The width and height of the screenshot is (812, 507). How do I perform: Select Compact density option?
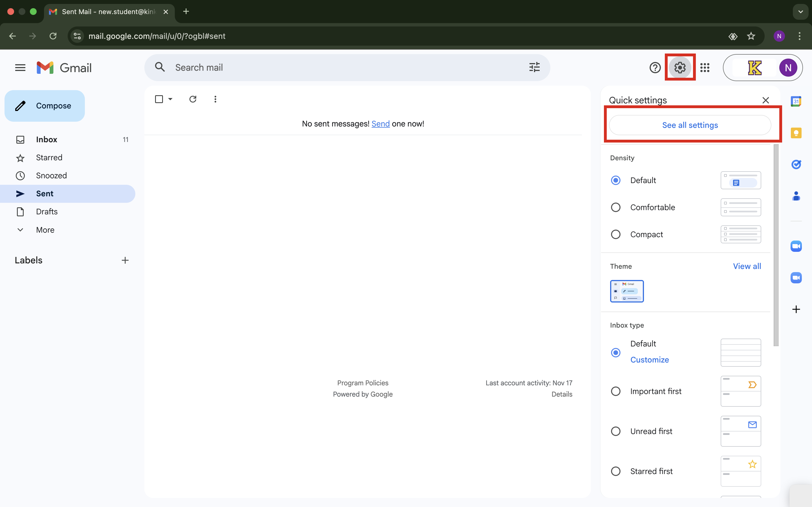616,234
